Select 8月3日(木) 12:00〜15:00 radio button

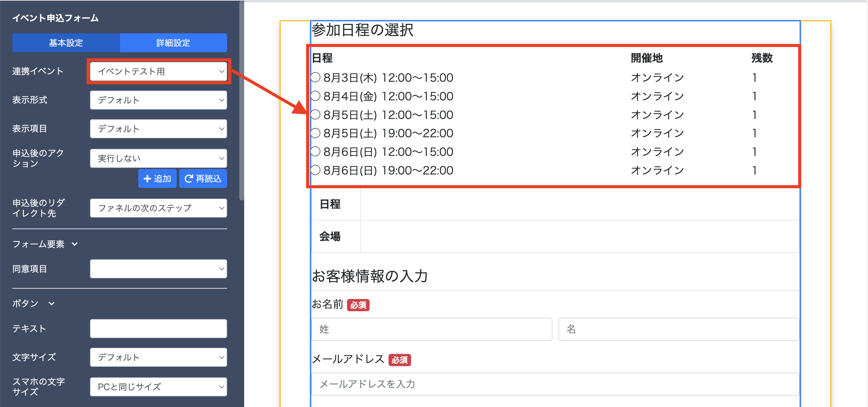315,77
